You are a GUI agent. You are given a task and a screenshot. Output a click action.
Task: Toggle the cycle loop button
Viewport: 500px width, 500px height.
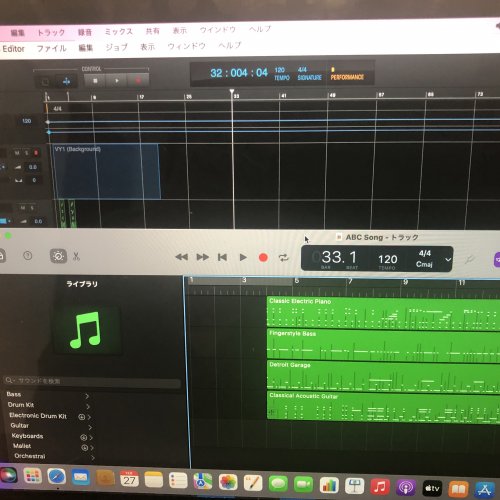pos(283,258)
